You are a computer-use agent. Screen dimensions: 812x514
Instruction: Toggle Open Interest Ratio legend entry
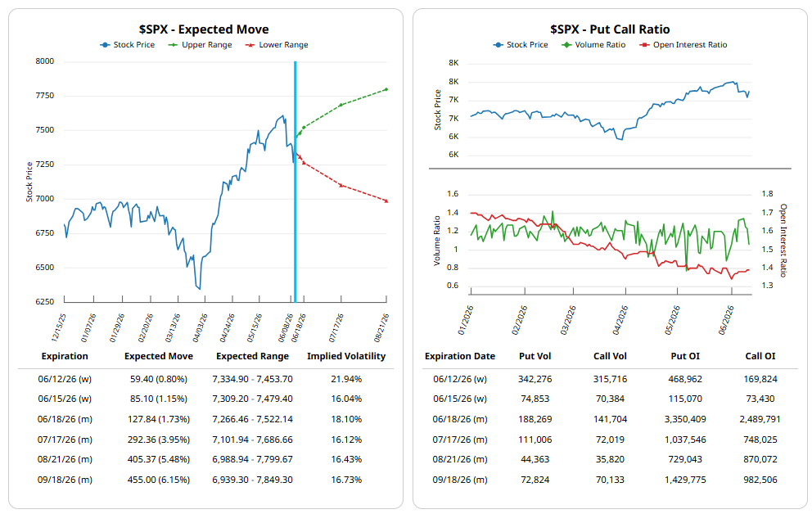point(683,45)
